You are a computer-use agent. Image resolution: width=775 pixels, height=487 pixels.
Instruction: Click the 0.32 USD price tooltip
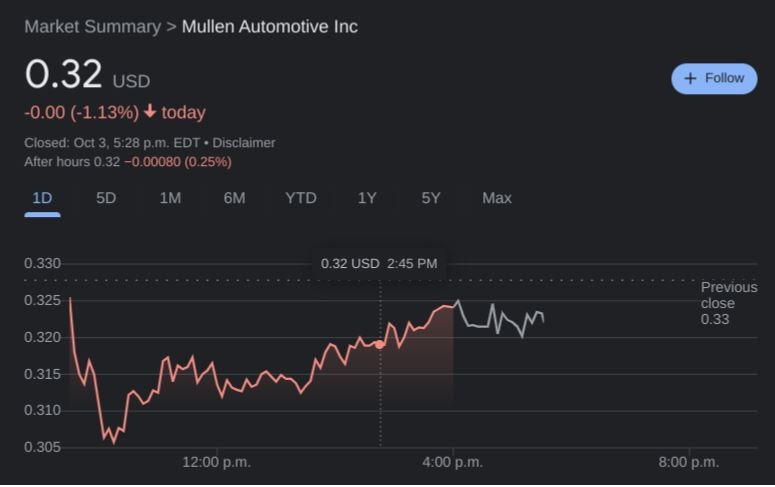click(379, 264)
